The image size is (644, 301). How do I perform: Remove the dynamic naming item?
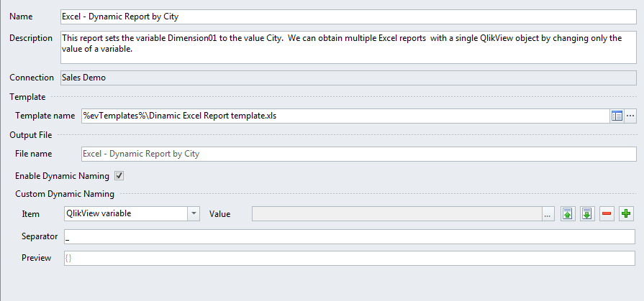tap(607, 213)
